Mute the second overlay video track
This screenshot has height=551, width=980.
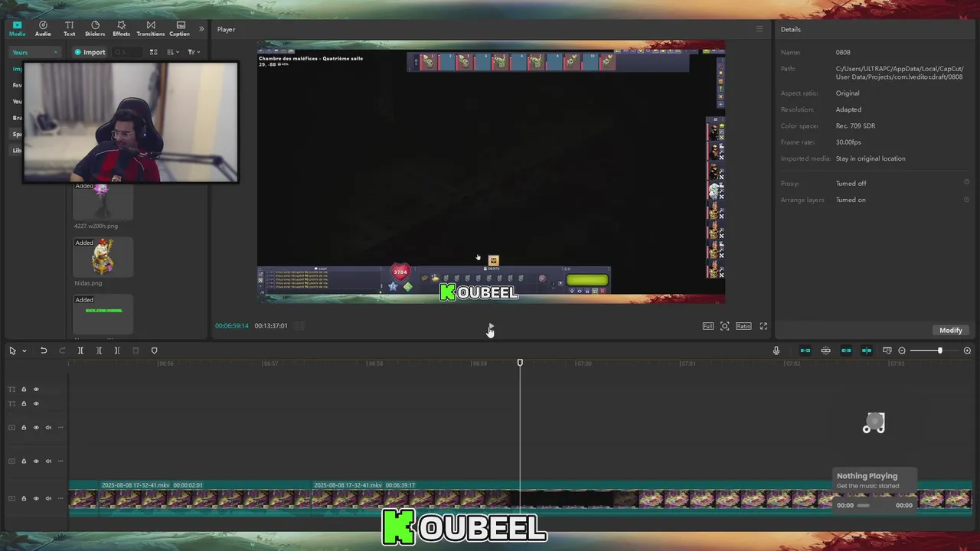(x=48, y=461)
